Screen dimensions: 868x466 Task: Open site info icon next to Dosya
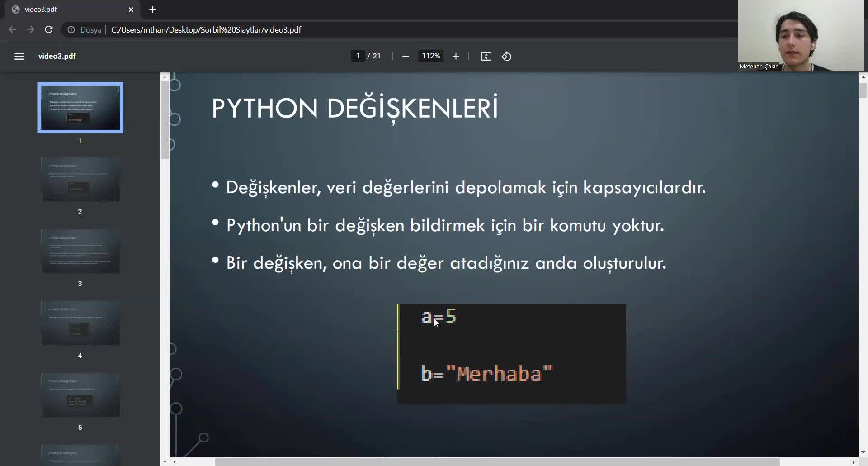tap(71, 30)
